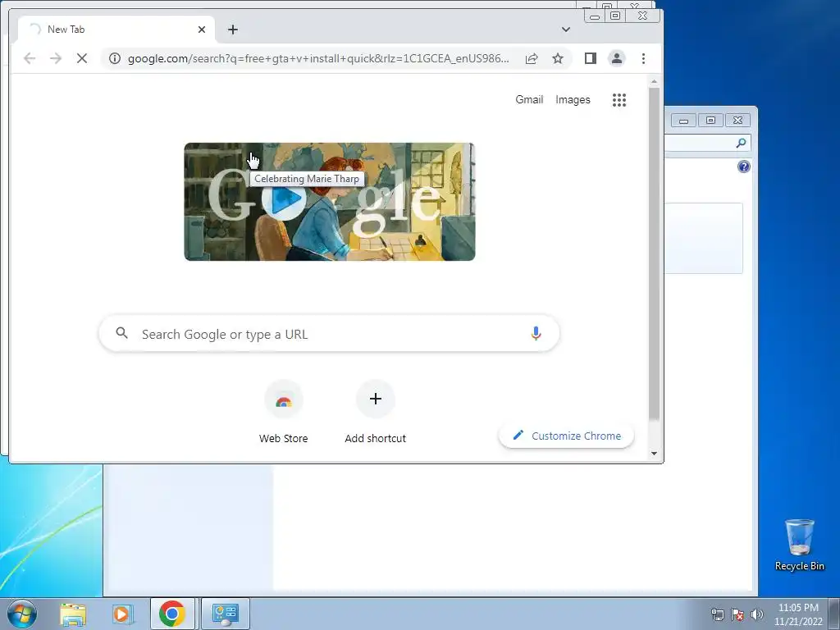Close the New Tab tab
This screenshot has width=840, height=630.
[202, 30]
